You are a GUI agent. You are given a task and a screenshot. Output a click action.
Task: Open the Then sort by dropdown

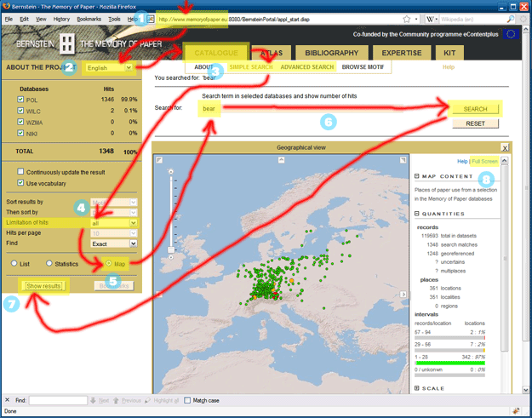tap(114, 213)
